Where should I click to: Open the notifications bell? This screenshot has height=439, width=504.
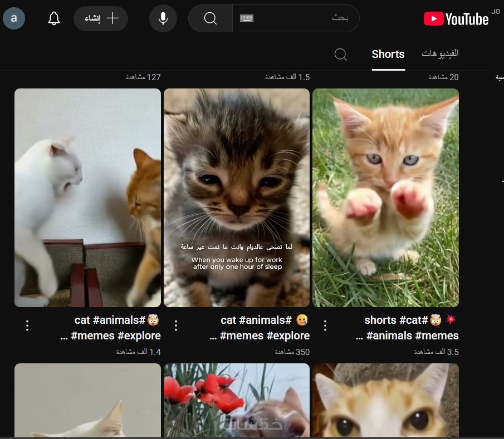54,18
